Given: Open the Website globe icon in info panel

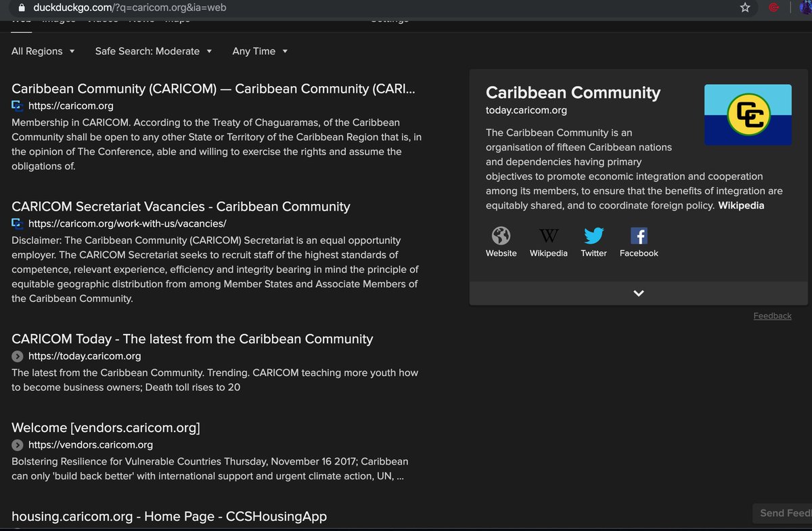Looking at the screenshot, I should pos(501,236).
